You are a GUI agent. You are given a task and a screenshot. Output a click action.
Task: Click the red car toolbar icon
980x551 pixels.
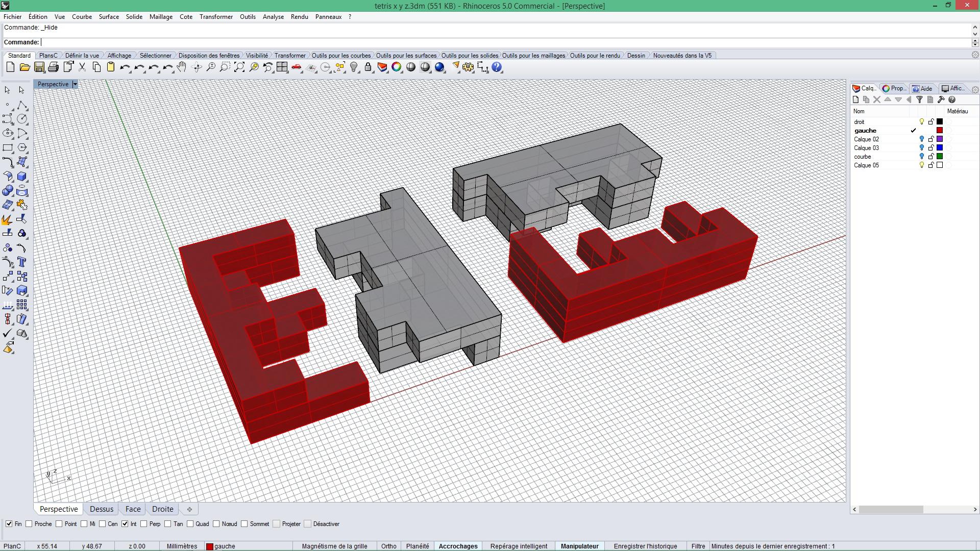(297, 67)
